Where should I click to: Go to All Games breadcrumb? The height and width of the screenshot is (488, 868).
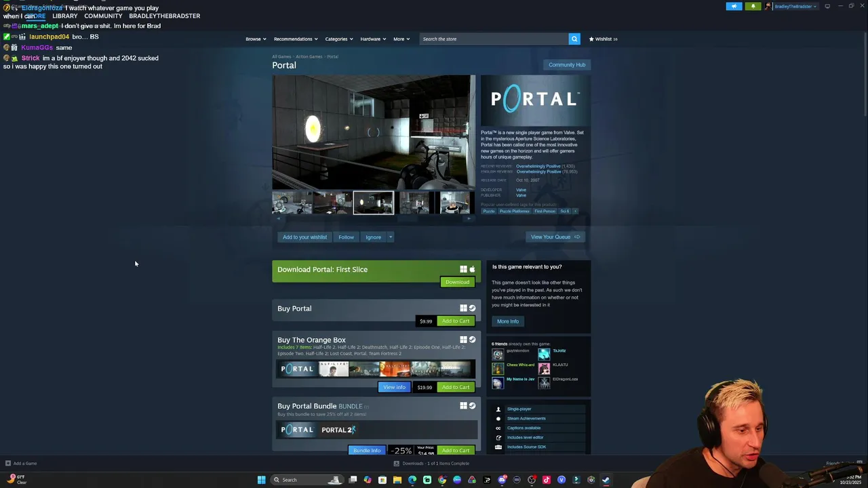click(281, 56)
